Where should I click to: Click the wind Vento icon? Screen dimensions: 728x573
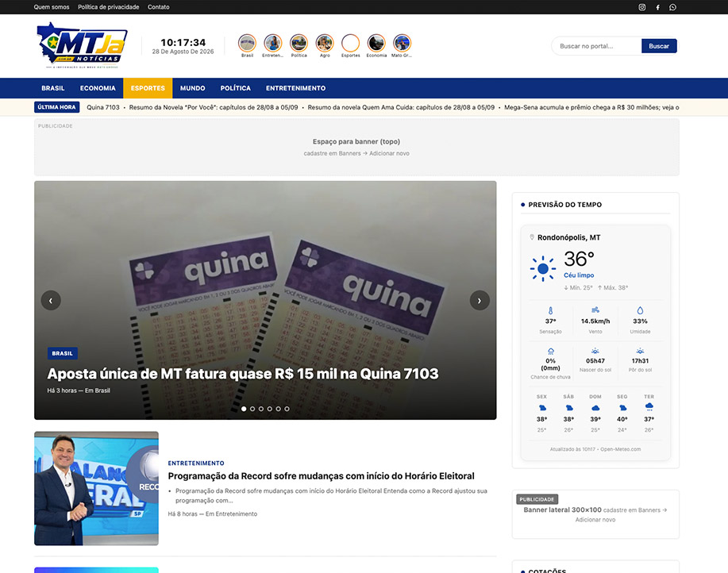595,310
